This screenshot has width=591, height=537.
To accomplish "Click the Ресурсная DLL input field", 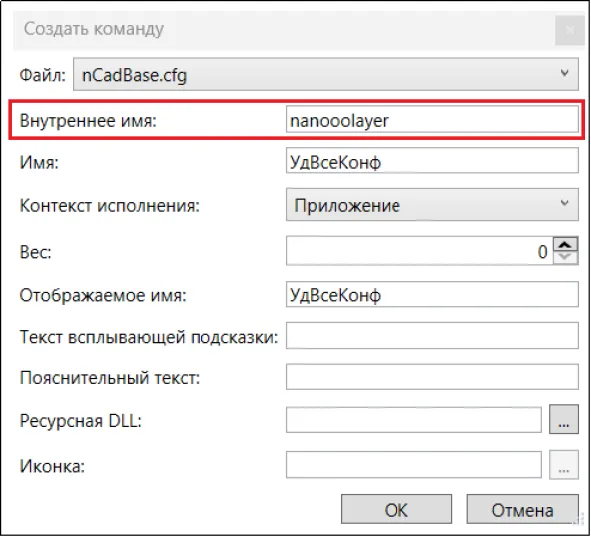I will 414,420.
